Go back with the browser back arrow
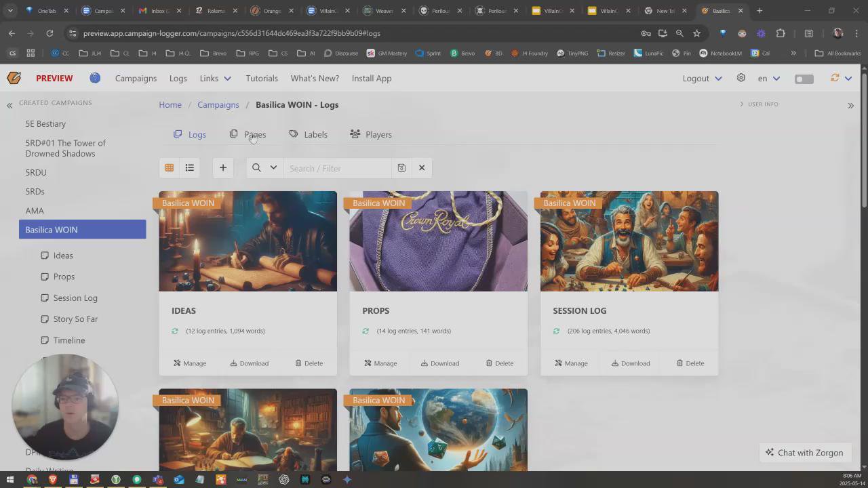The height and width of the screenshot is (488, 868). [x=12, y=33]
